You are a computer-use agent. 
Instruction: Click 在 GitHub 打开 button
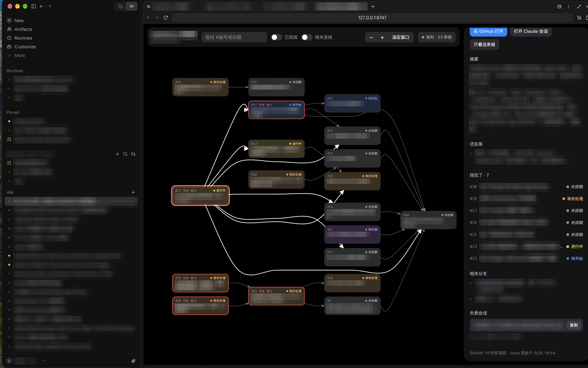(x=488, y=31)
